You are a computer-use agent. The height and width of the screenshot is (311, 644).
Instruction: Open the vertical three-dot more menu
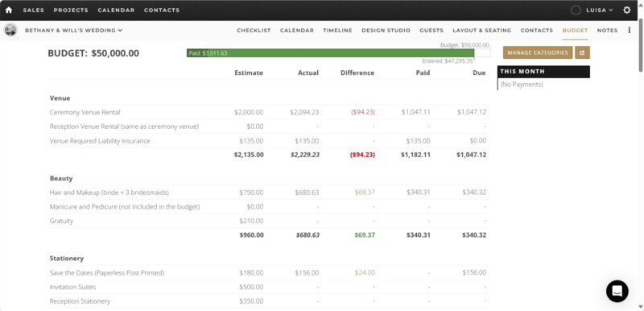(630, 30)
